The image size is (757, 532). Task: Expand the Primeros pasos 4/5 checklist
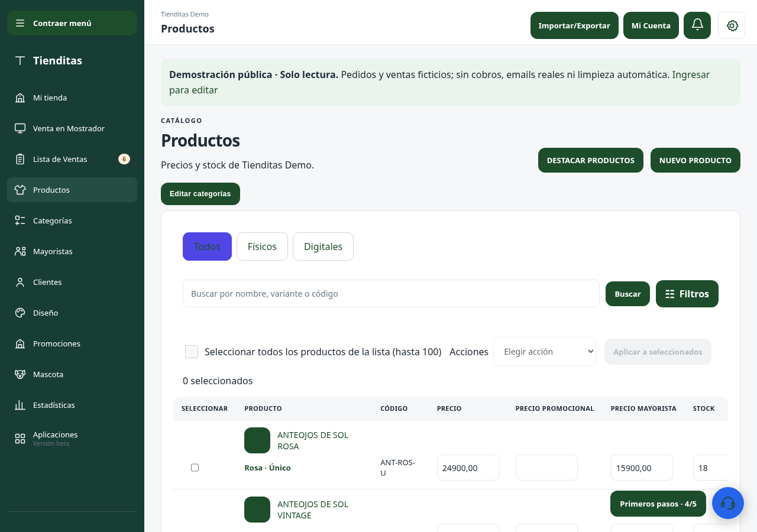658,504
